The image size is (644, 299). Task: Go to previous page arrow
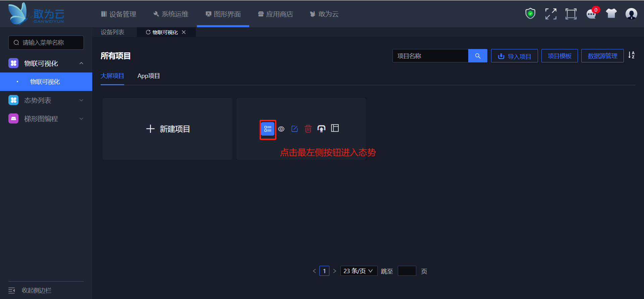[314, 271]
